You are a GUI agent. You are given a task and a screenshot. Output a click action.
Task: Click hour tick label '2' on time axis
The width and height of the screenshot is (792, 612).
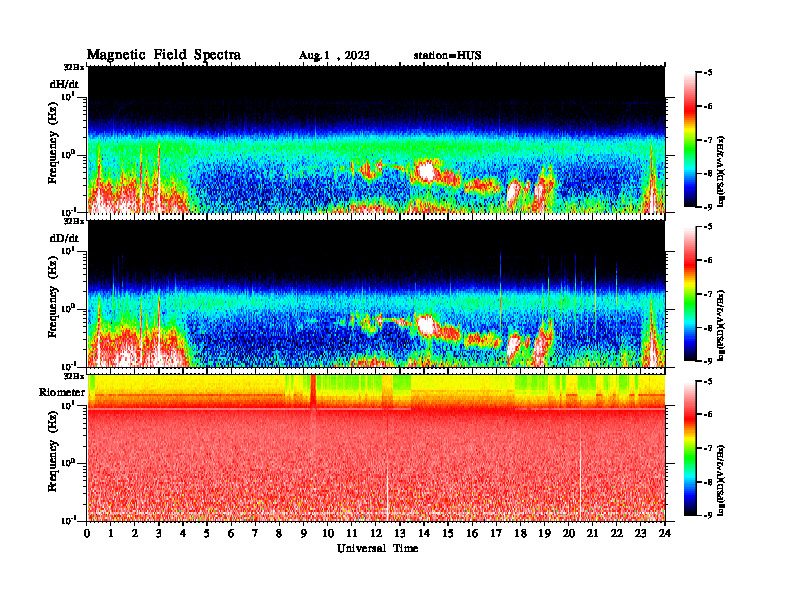click(x=135, y=534)
